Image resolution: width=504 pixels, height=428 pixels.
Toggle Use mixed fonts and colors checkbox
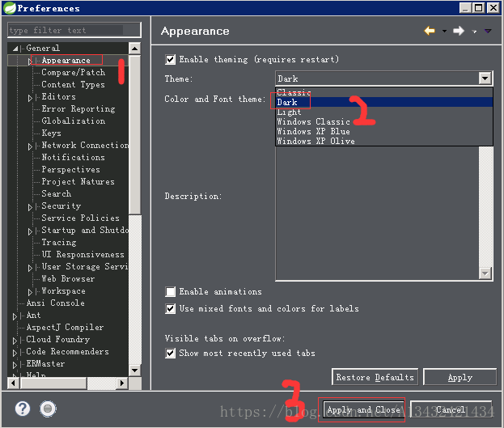tap(170, 309)
